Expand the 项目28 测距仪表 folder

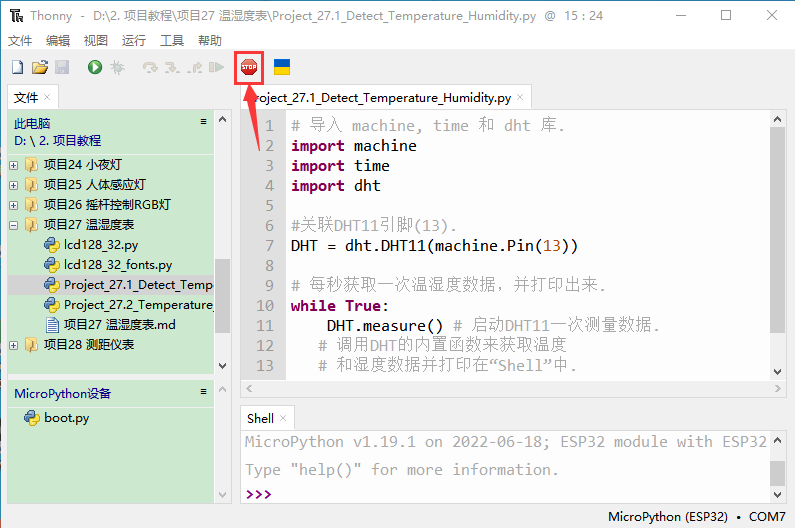[x=14, y=345]
